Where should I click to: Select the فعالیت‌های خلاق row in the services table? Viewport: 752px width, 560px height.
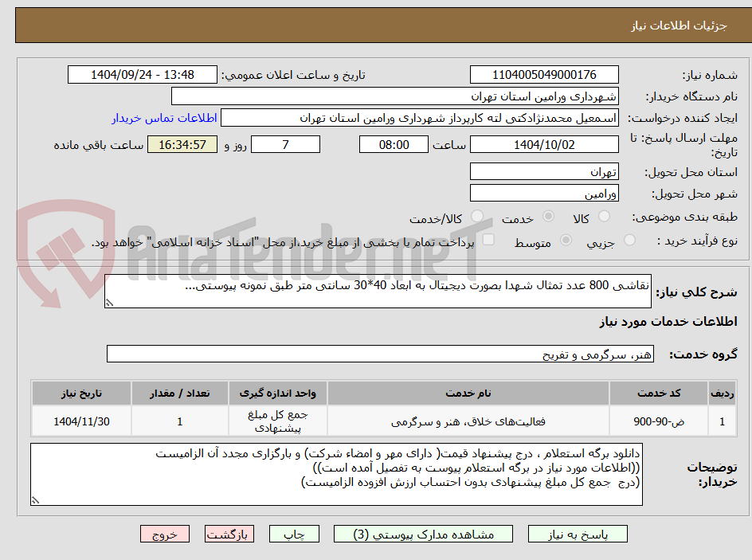coord(374,421)
